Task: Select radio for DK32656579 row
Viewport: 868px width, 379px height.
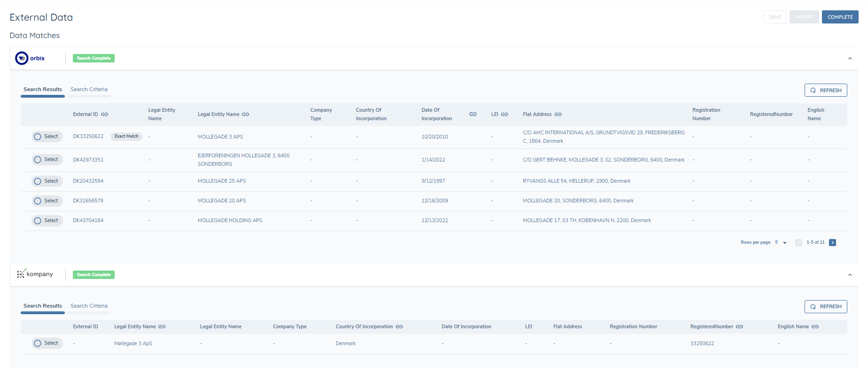Action: (x=38, y=201)
